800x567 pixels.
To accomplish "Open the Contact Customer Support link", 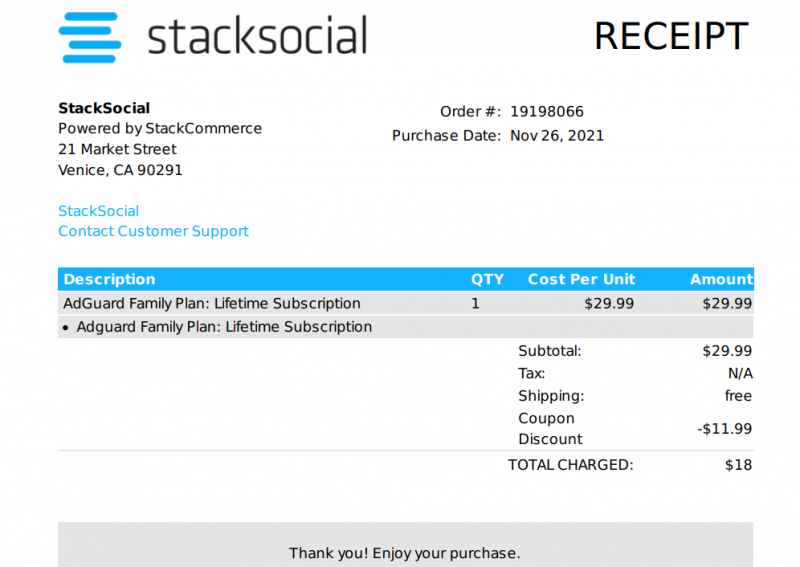I will [153, 231].
